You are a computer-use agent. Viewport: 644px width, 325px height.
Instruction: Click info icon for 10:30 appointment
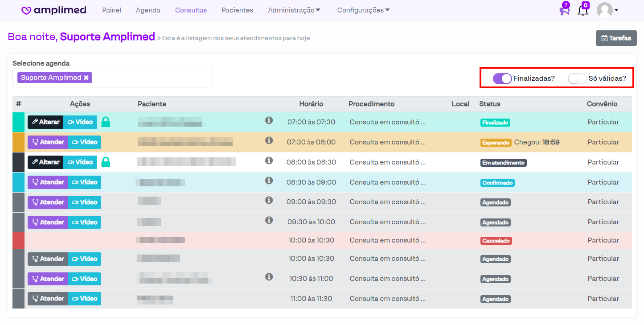(269, 277)
